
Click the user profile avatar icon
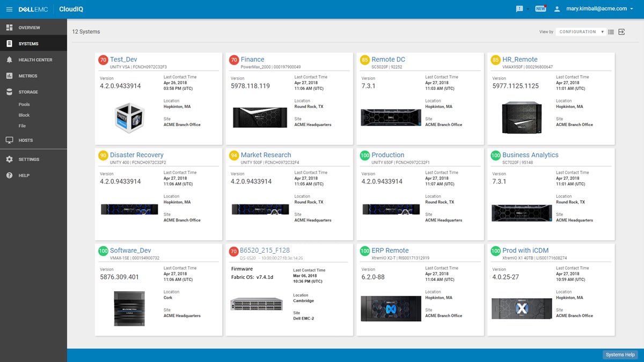pos(557,9)
